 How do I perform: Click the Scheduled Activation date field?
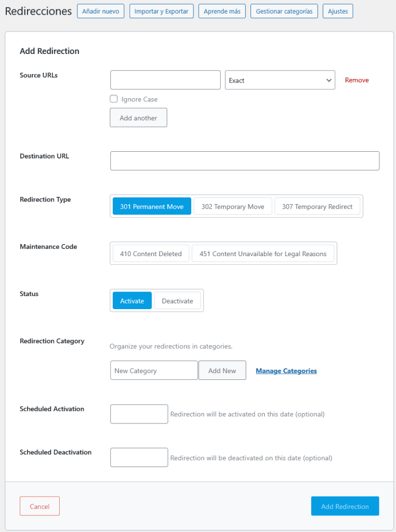[139, 414]
